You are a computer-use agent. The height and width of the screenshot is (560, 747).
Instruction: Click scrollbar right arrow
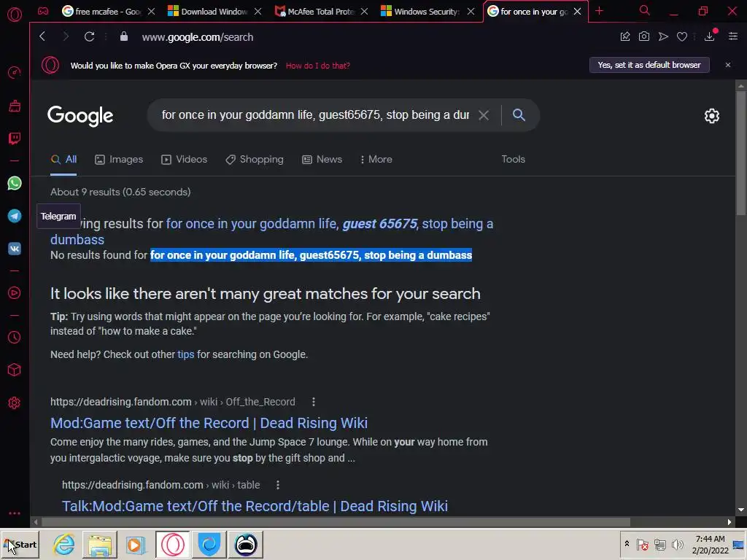click(x=729, y=522)
